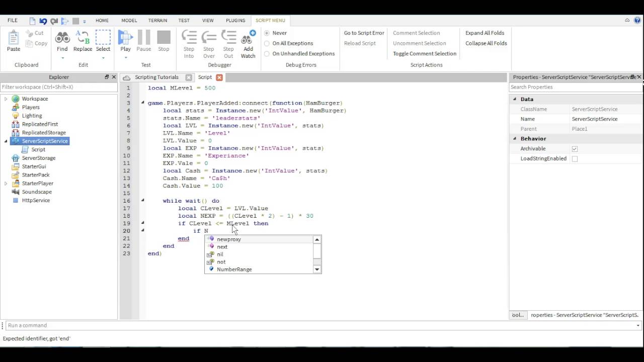This screenshot has height=362, width=644.
Task: Click the Select tool icon
Action: 103,38
